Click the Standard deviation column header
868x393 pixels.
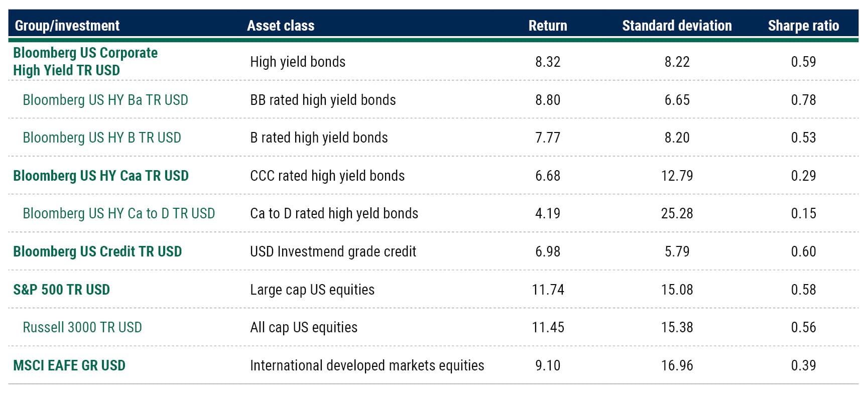[677, 26]
